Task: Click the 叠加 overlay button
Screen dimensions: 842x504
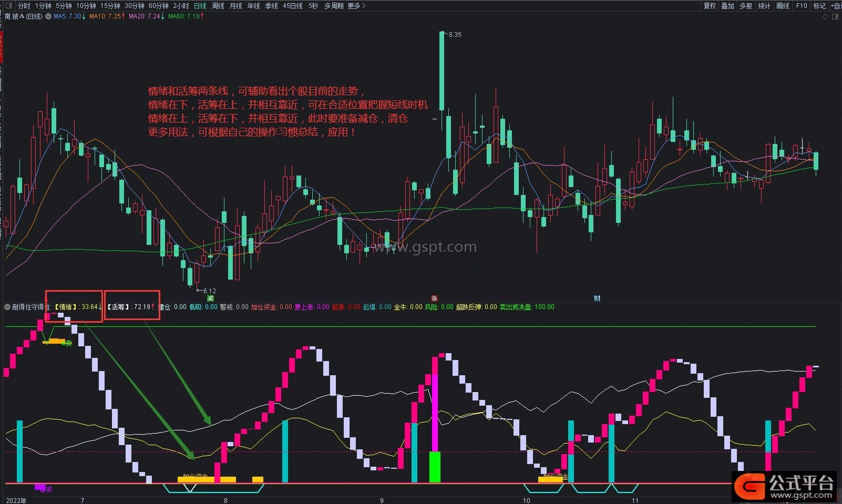Action: [x=728, y=6]
